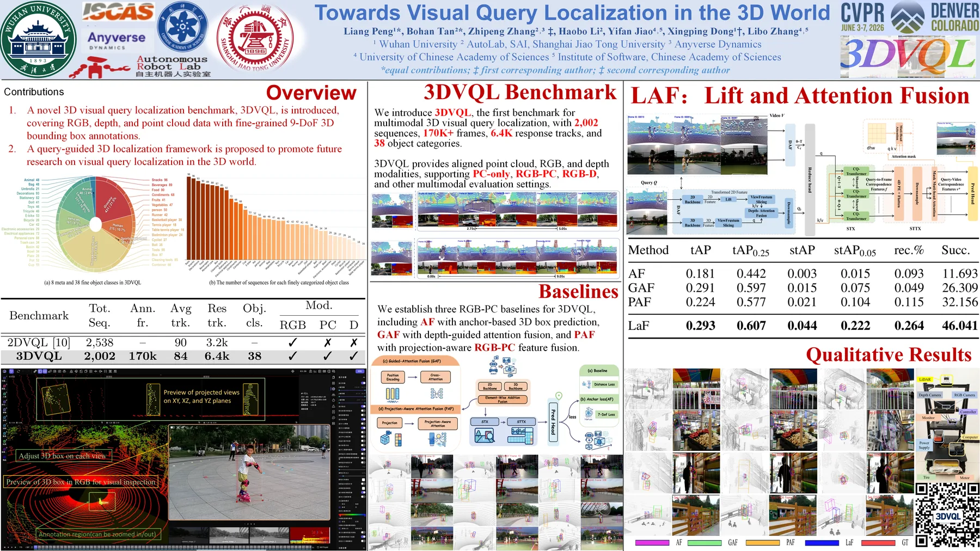Click the Chinese Academy of Sciences blue emblem

183,25
